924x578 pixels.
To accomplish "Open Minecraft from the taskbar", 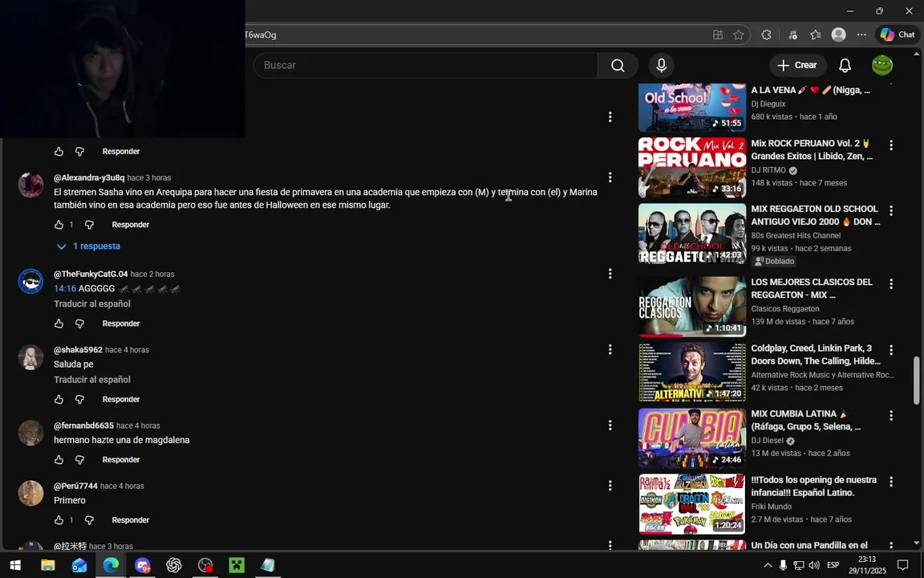I will [237, 566].
